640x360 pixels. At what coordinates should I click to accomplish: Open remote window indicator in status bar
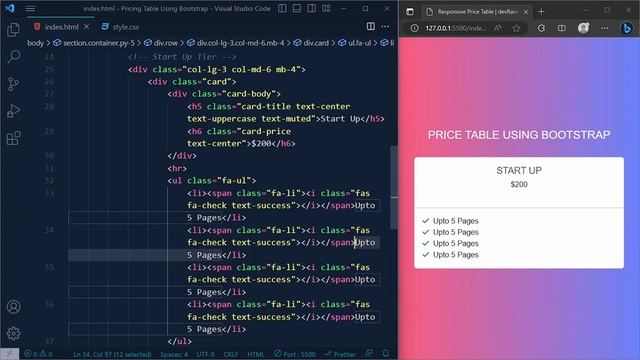point(9,354)
